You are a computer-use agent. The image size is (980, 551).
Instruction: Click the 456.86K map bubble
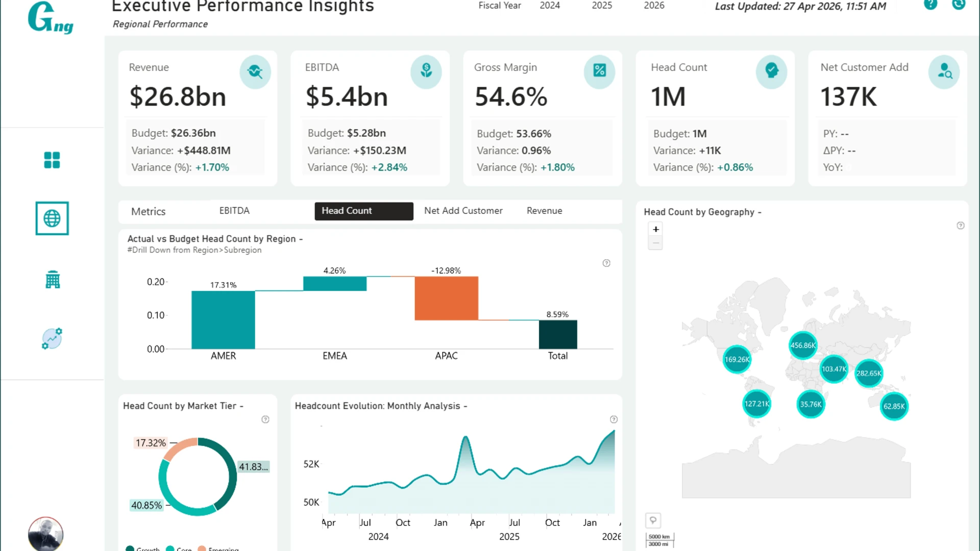[x=803, y=345]
